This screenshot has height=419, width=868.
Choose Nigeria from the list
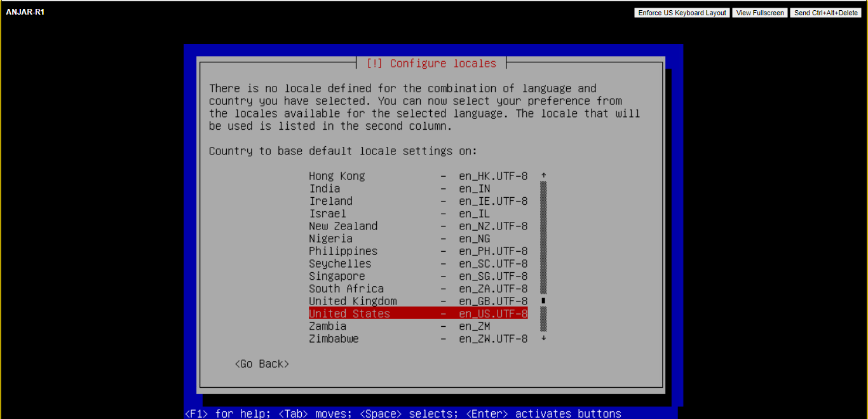(x=417, y=238)
